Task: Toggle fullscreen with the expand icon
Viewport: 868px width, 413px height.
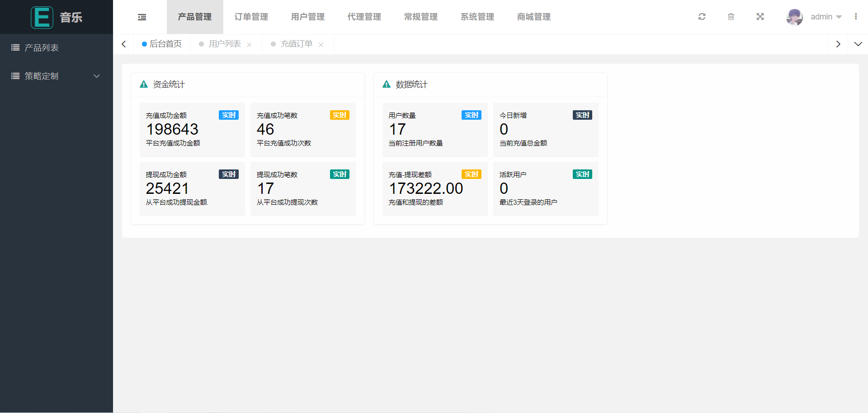Action: point(760,17)
